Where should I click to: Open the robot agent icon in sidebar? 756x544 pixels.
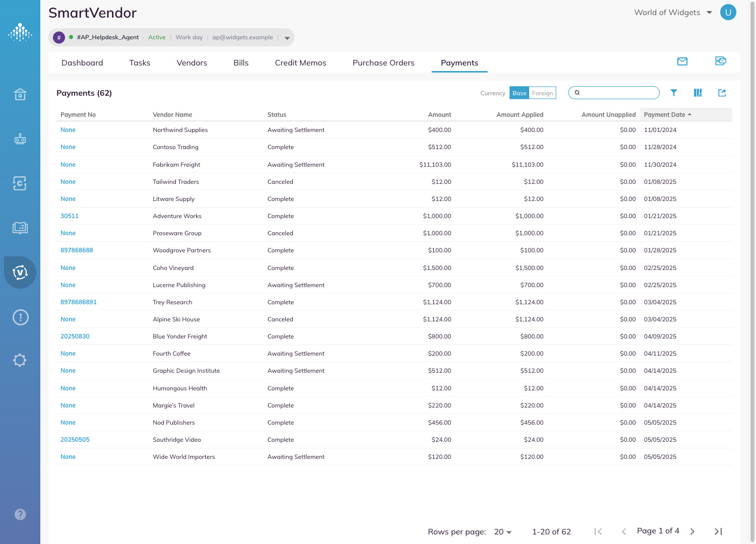point(20,139)
